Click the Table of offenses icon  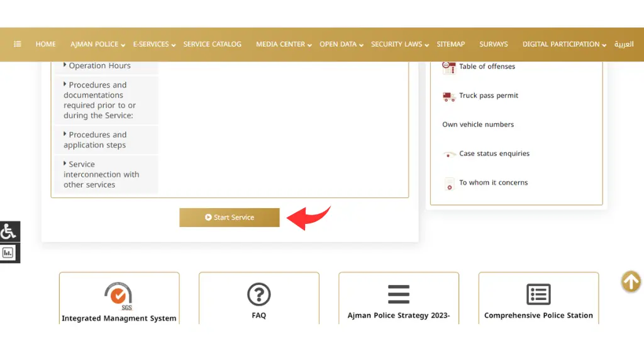coord(449,67)
